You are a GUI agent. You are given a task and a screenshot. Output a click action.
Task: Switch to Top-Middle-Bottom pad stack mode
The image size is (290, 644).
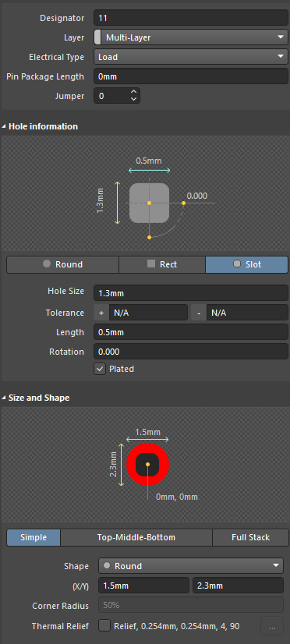pos(136,538)
